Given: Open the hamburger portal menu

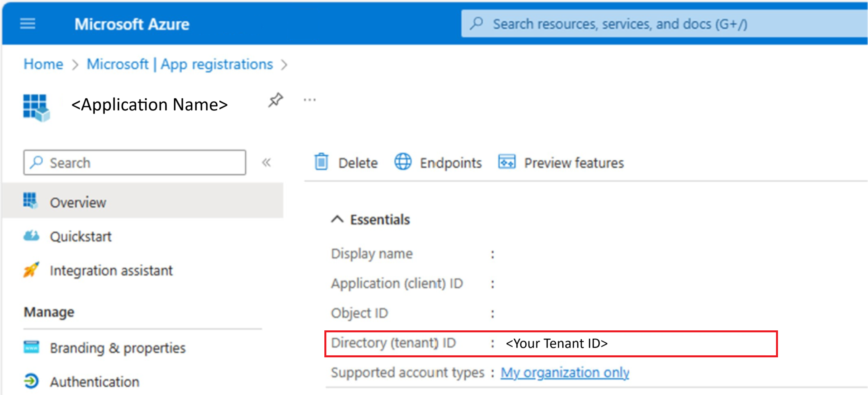Looking at the screenshot, I should 28,24.
